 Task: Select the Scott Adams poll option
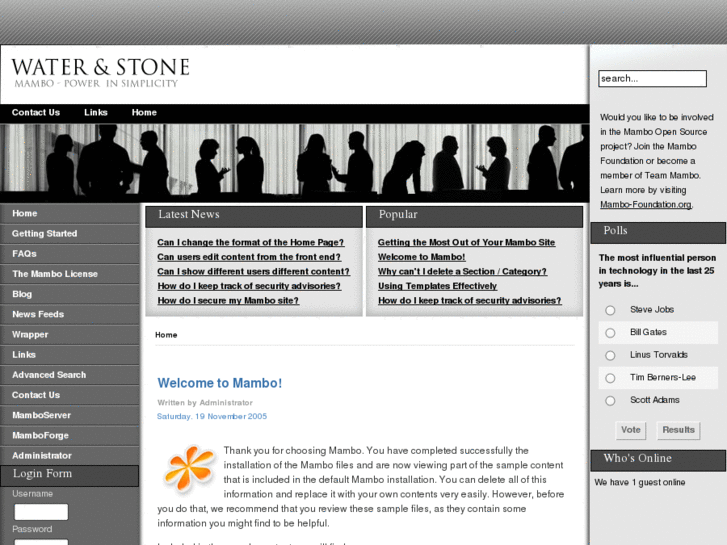610,400
